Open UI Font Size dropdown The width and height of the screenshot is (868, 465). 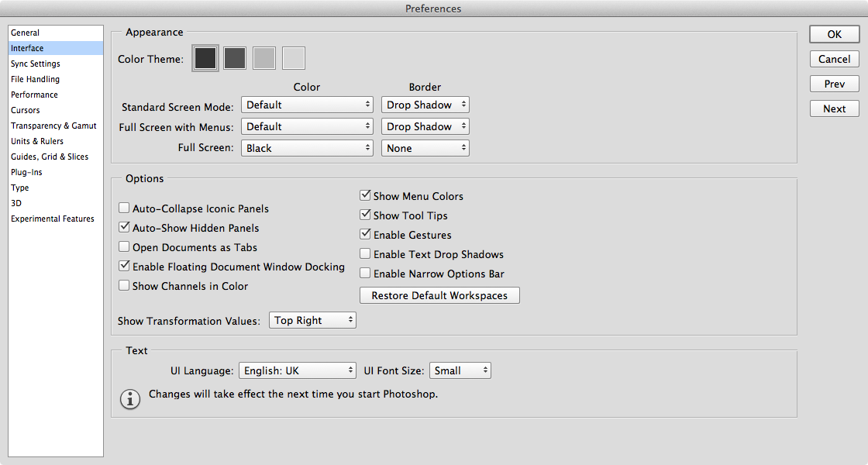pyautogui.click(x=460, y=370)
